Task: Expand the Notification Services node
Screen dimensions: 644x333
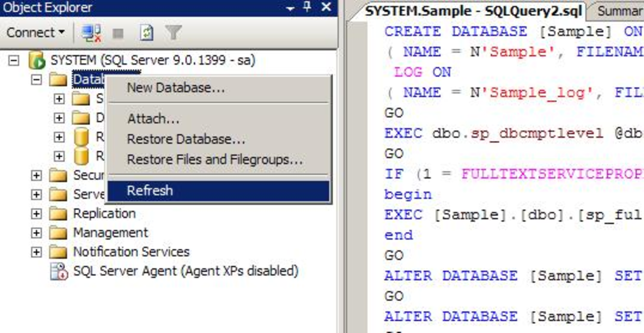Action: coord(36,251)
